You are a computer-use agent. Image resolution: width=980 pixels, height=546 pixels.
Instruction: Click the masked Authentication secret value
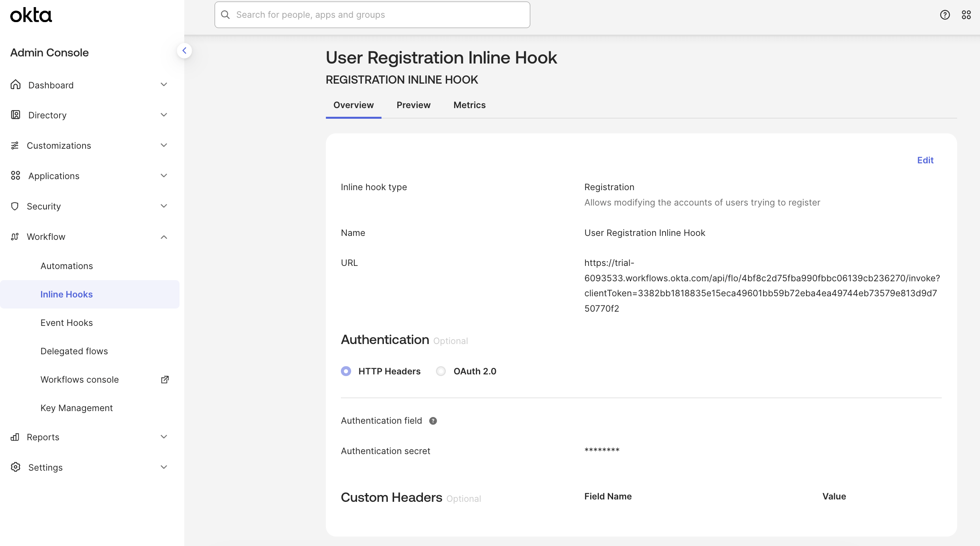602,451
